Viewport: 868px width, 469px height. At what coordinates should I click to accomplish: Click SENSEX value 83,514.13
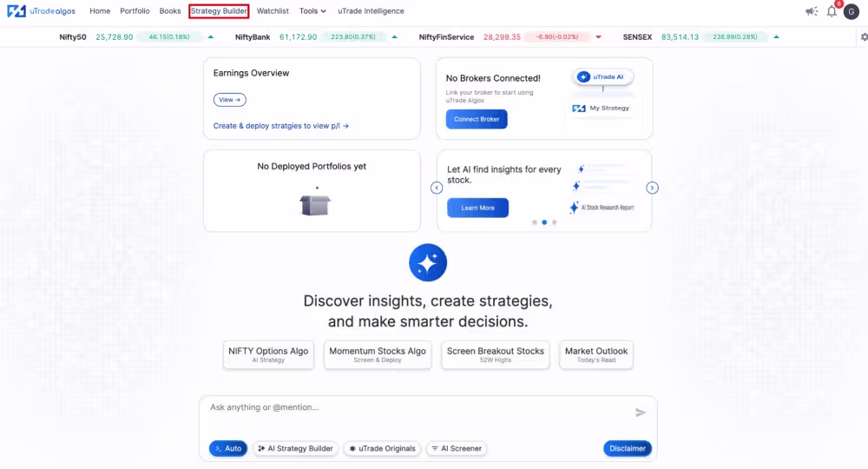coord(680,37)
